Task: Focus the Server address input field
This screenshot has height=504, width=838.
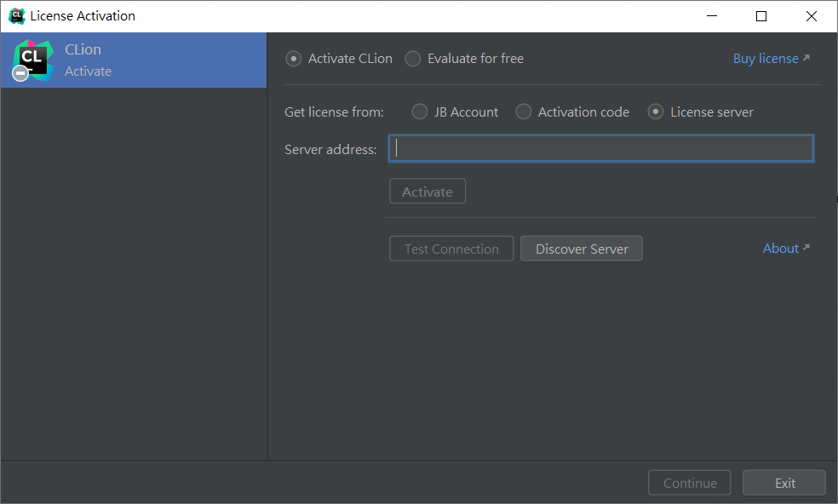Action: click(600, 149)
